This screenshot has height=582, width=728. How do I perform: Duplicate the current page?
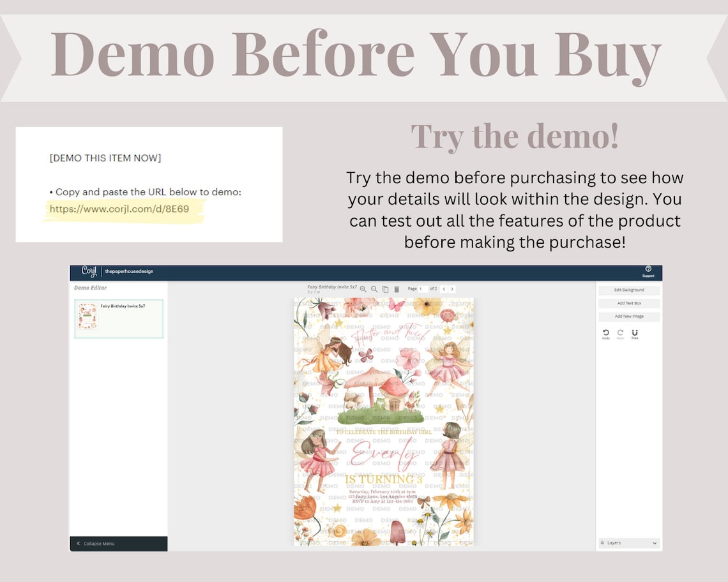(x=385, y=289)
